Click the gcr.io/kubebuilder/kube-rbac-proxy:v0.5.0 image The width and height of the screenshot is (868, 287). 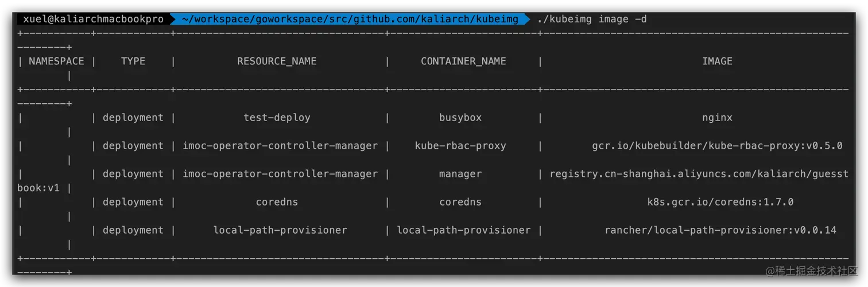click(717, 146)
